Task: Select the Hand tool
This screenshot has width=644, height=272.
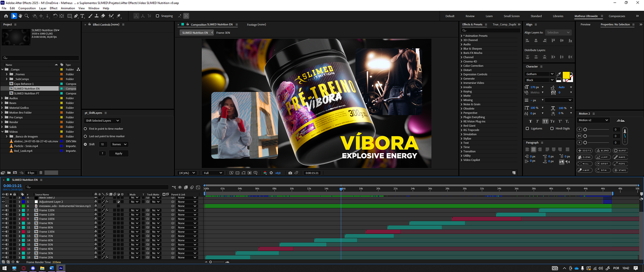Action: 20,16
